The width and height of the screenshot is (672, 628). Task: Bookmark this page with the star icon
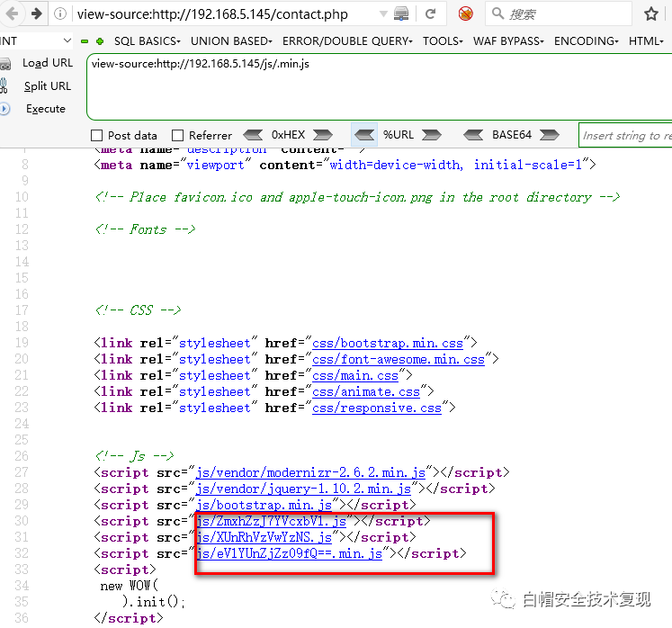tap(651, 14)
